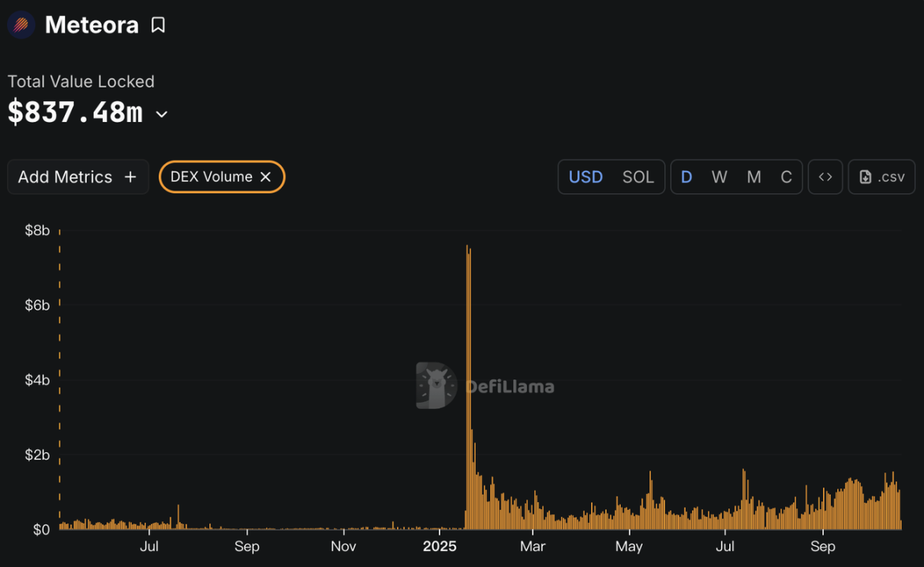Click the Meteora title text
Viewport: 924px width, 567px height.
tap(91, 25)
